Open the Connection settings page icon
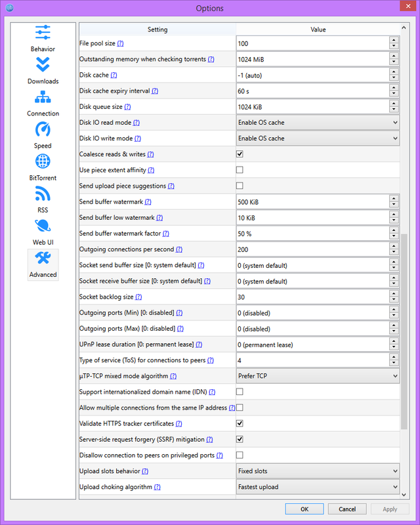Image resolution: width=420 pixels, height=525 pixels. 43,96
